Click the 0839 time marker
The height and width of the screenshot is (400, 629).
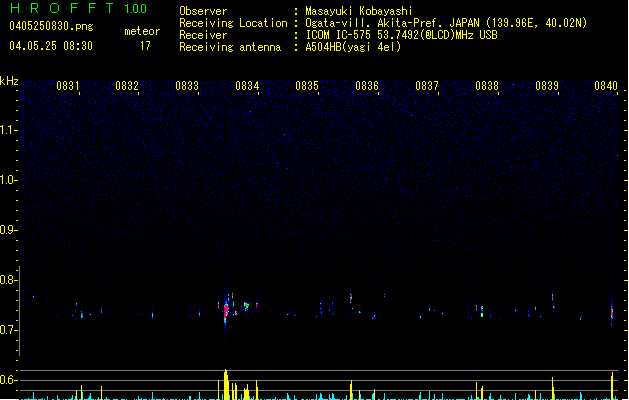click(x=547, y=86)
